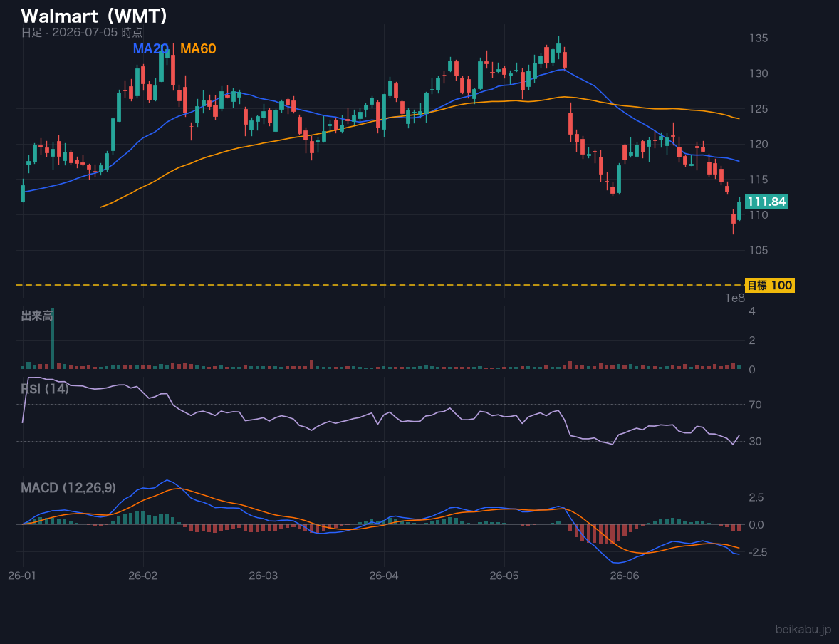Click the Walmart (WMT) chart title

94,16
